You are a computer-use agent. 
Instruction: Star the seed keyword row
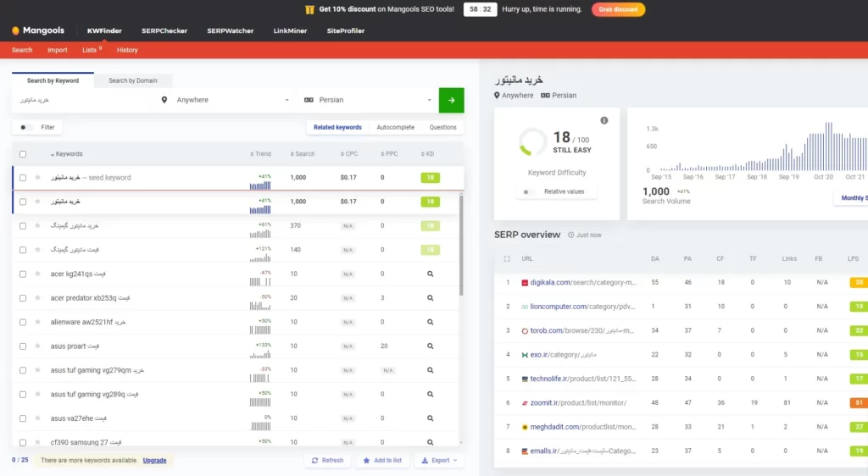point(37,178)
